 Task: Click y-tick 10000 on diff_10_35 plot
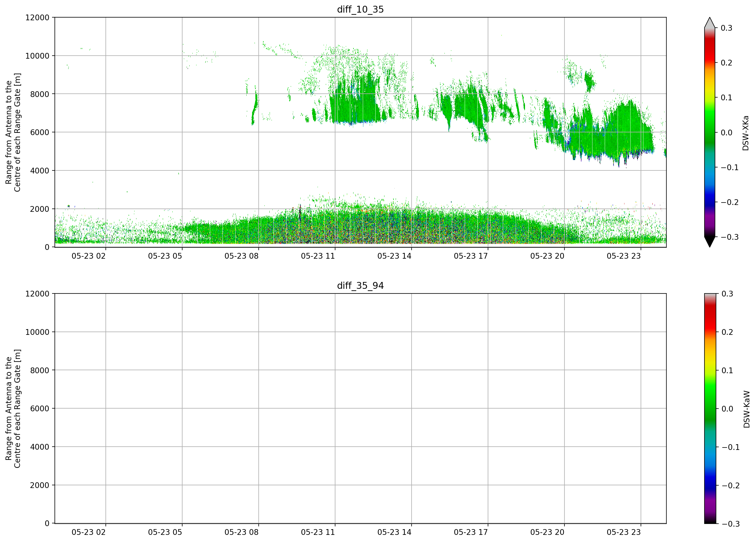[37, 56]
